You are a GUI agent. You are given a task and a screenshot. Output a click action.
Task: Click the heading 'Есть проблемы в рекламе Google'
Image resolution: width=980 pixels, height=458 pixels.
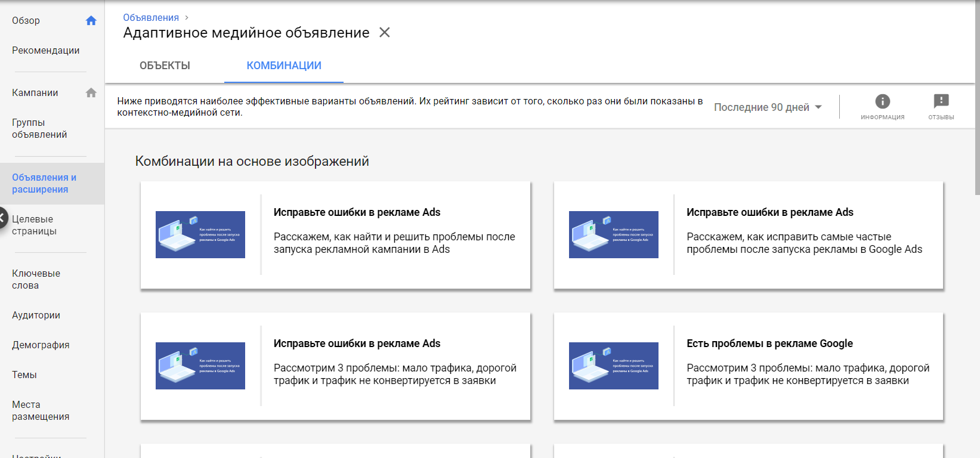tap(769, 343)
